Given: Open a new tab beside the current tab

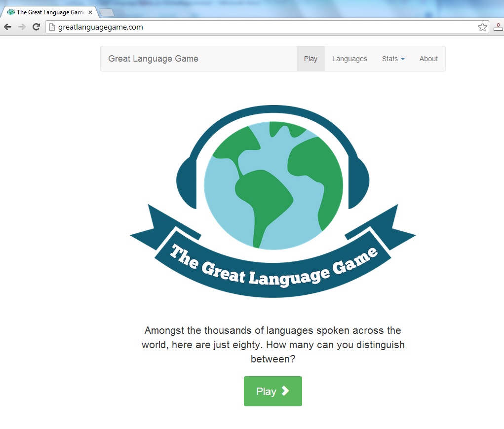Looking at the screenshot, I should coord(107,12).
